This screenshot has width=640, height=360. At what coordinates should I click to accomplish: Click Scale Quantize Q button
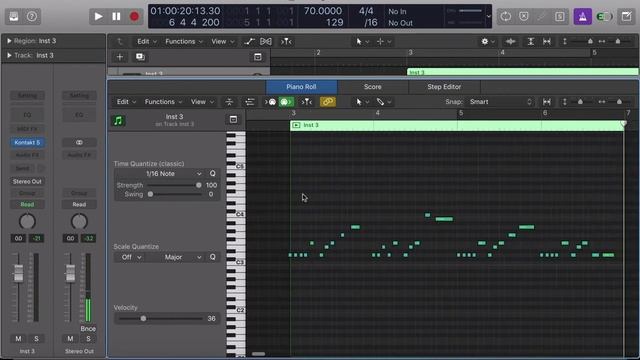(213, 257)
